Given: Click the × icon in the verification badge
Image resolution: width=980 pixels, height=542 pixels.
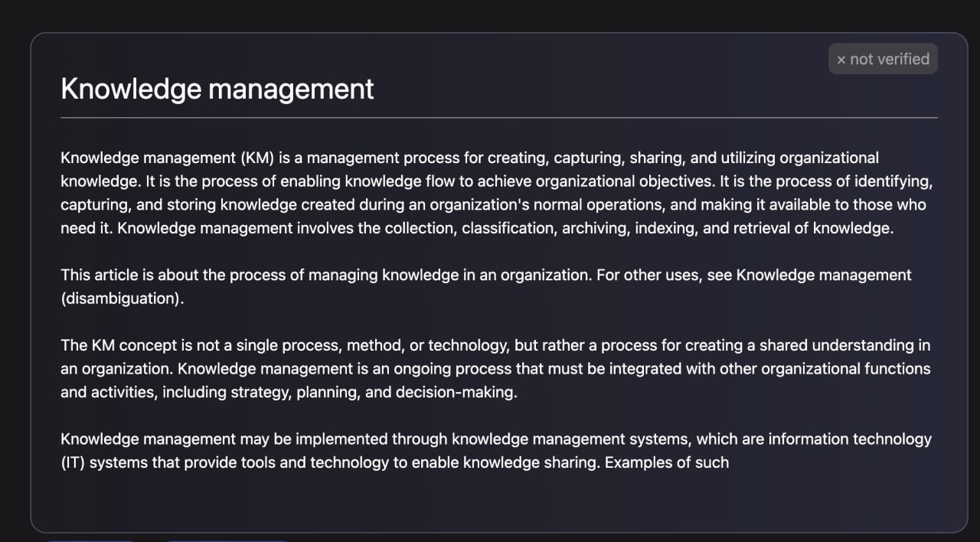Looking at the screenshot, I should pyautogui.click(x=841, y=60).
